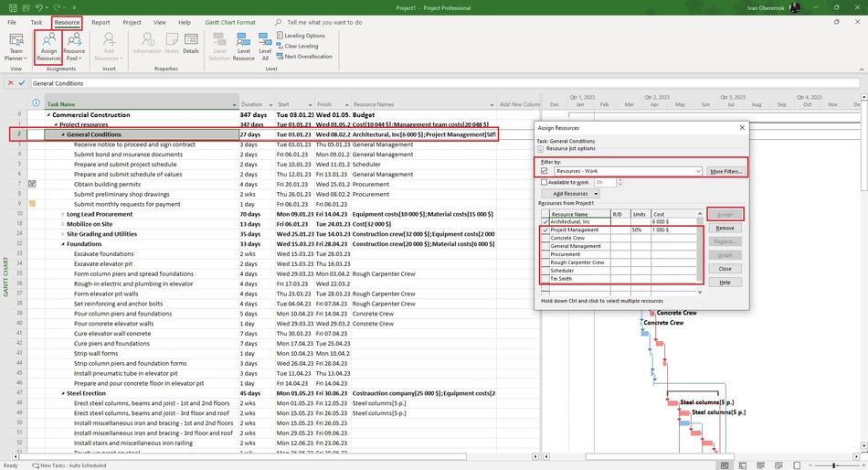The width and height of the screenshot is (868, 470).
Task: Open the Task Name column filter dropdown
Action: click(x=234, y=105)
